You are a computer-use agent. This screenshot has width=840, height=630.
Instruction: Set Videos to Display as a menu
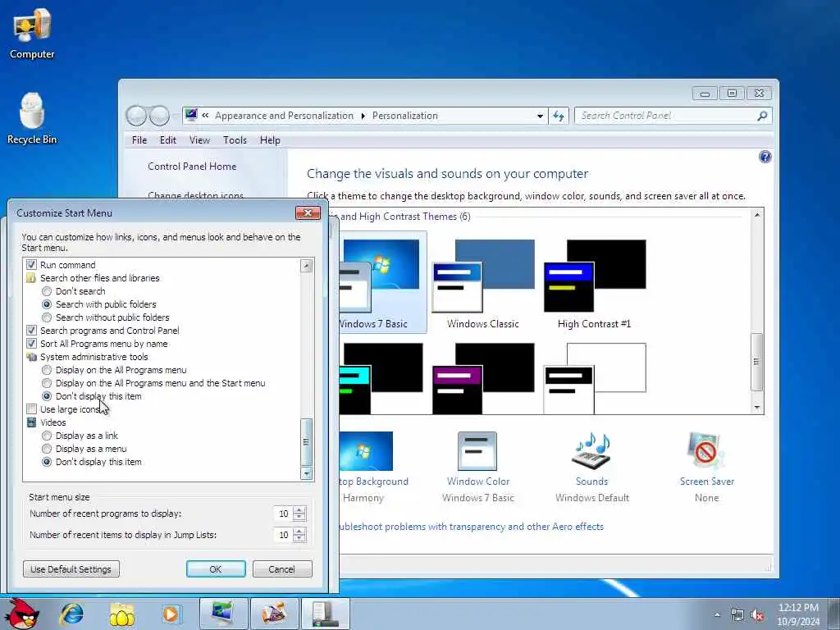47,449
